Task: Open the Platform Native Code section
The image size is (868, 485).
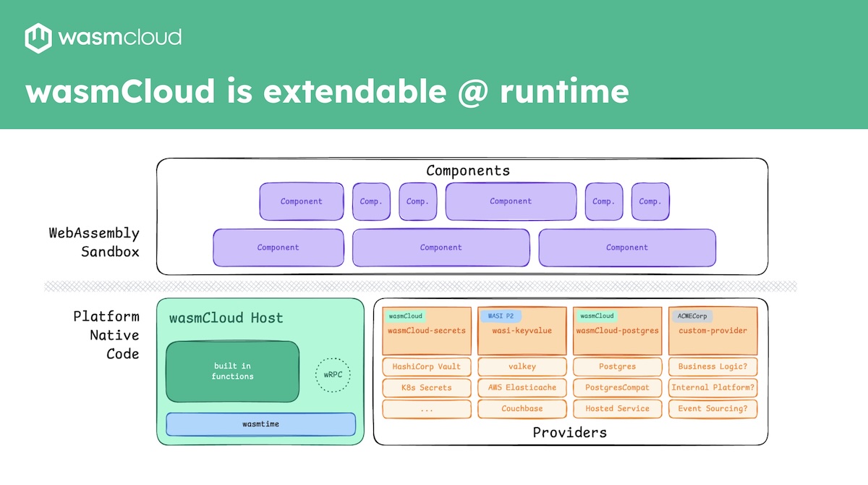Action: [106, 335]
